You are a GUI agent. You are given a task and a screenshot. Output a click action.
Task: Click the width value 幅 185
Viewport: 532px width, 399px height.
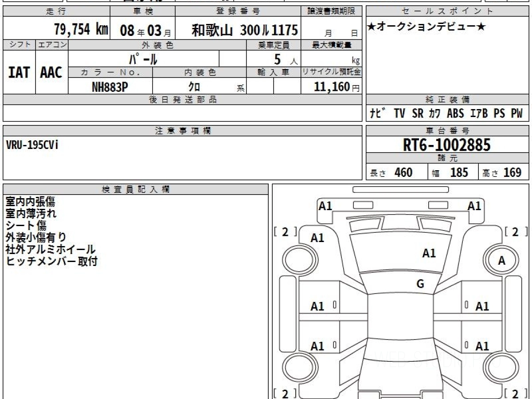[450, 172]
